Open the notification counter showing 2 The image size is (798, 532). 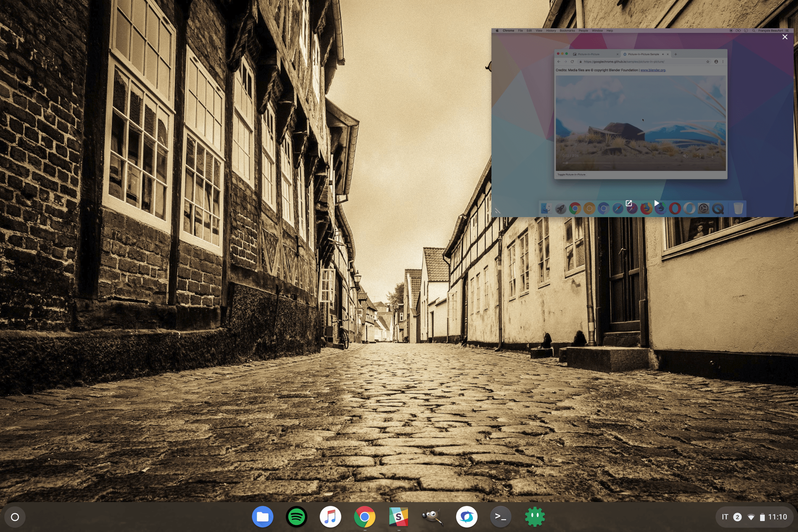737,517
